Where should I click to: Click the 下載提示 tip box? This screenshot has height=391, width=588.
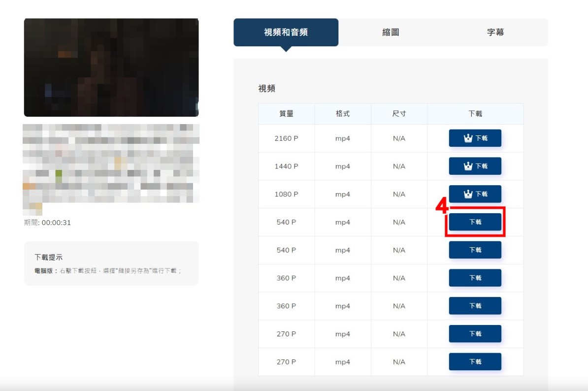(111, 263)
